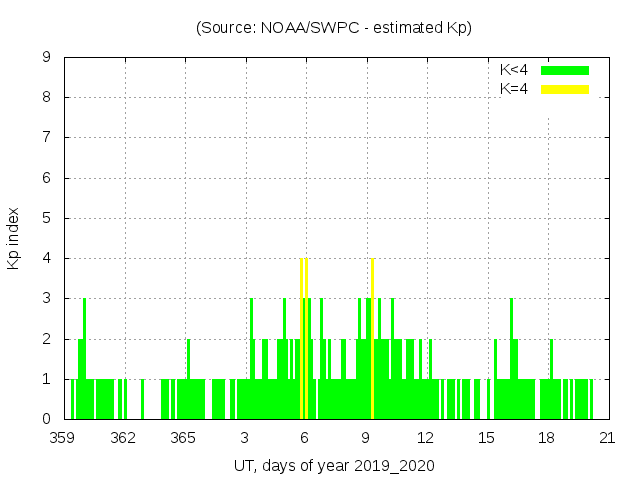Image resolution: width=640 pixels, height=480 pixels.
Task: Click the yellow Kp=4 bar near day 6
Action: pos(302,340)
